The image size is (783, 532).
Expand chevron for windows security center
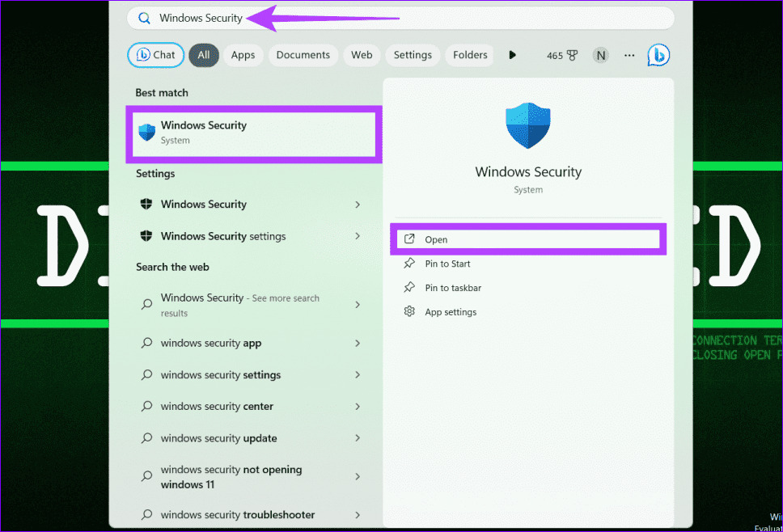coord(358,406)
